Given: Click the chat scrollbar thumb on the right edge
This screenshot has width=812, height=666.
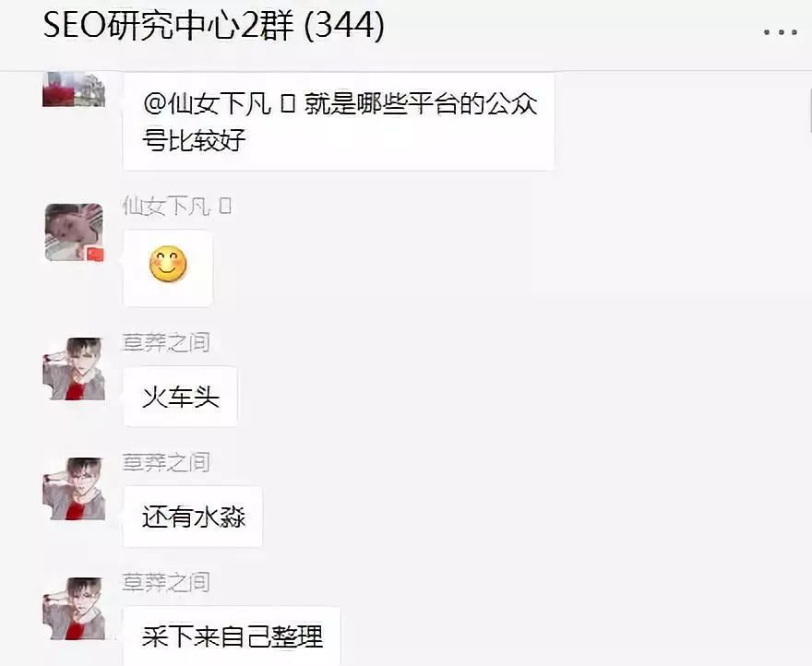Looking at the screenshot, I should [809, 110].
